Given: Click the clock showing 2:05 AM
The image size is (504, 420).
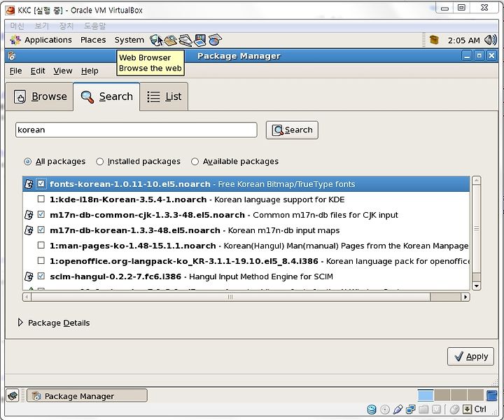Looking at the screenshot, I should tap(463, 41).
